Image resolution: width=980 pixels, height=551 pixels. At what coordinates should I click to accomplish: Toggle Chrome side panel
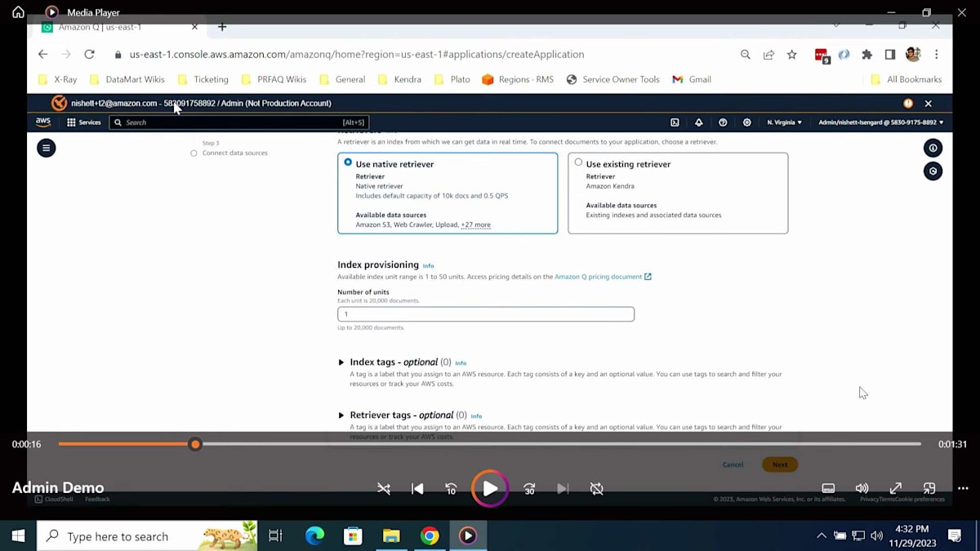point(890,55)
